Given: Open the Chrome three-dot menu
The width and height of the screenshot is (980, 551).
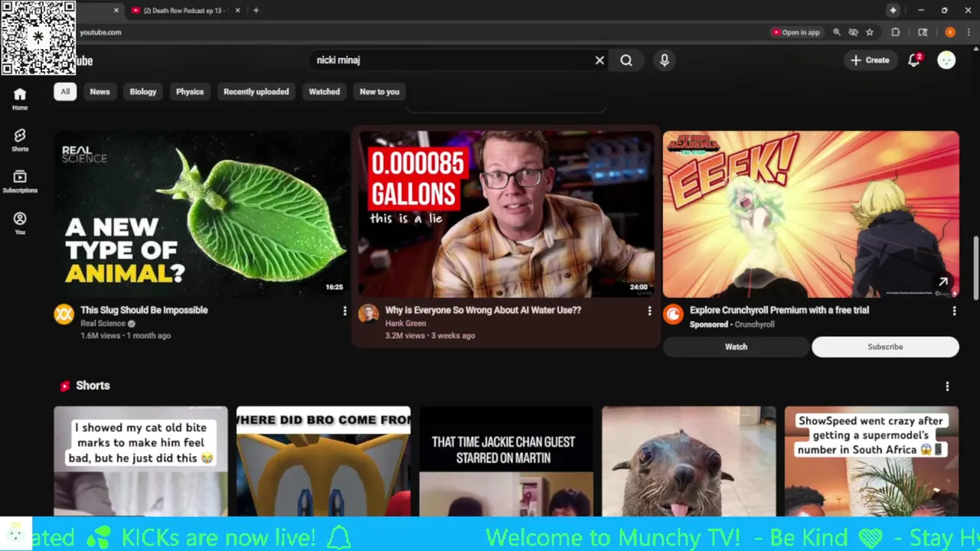Looking at the screenshot, I should [x=969, y=32].
